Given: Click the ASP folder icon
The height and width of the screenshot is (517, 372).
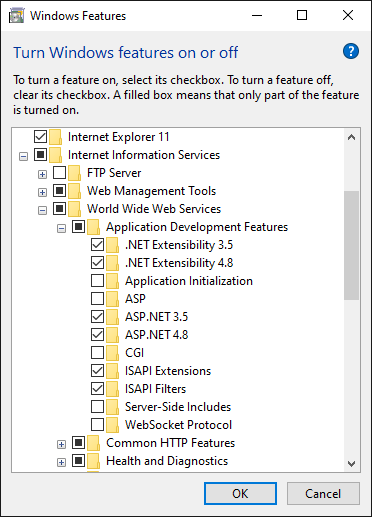Looking at the screenshot, I should (112, 299).
